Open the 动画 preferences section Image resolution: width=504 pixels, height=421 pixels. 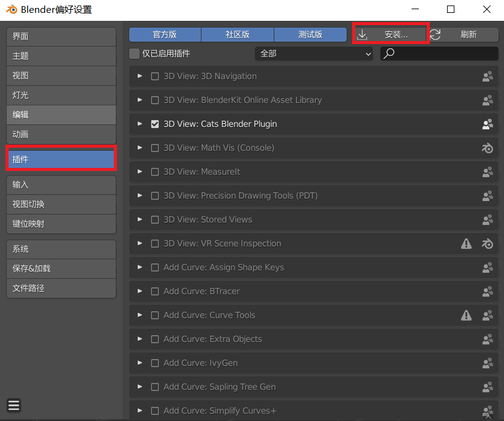tap(61, 134)
